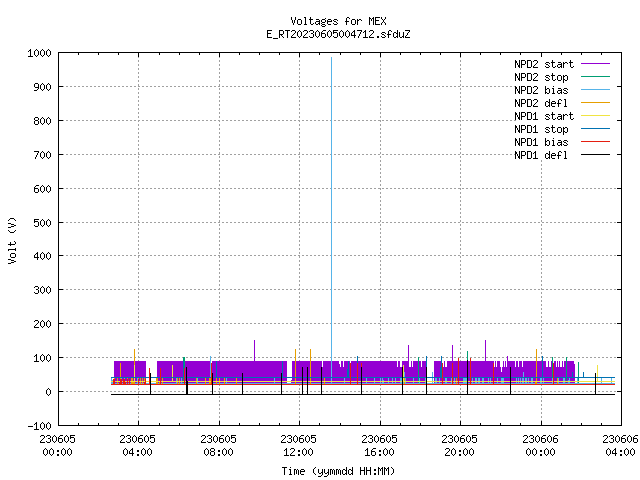Click the orange NPD2 defl legend line
Screen dimensions: 640x480
[596, 103]
